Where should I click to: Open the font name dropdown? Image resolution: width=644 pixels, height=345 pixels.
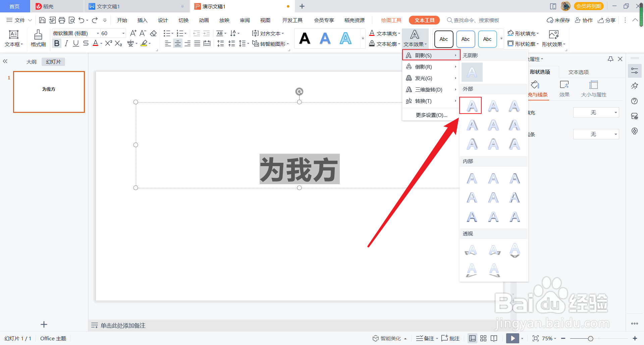click(98, 33)
